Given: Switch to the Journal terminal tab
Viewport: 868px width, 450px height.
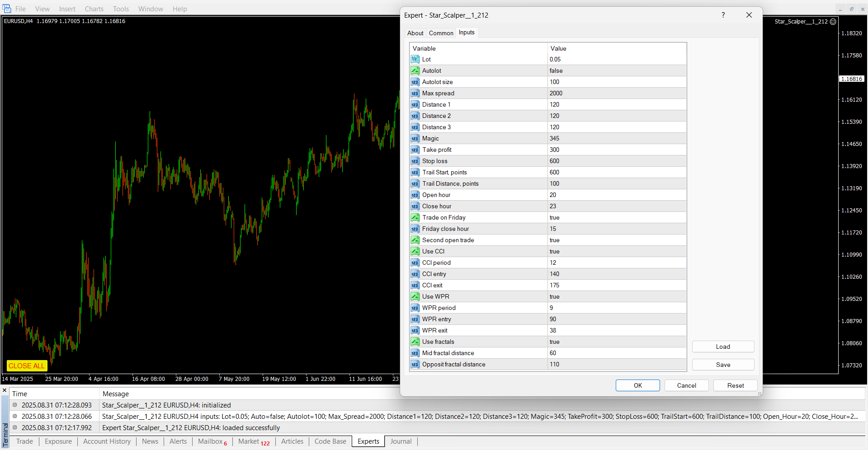Looking at the screenshot, I should click(x=401, y=441).
